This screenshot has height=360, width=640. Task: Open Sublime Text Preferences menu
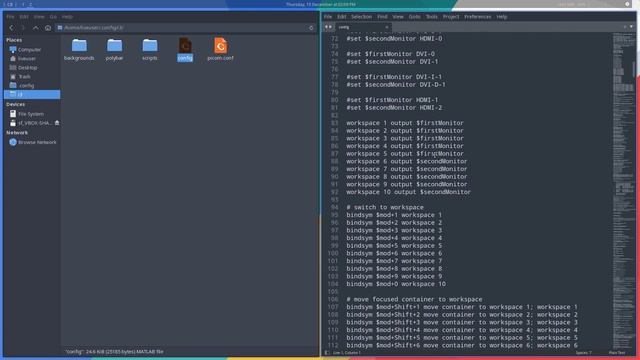[x=478, y=17]
